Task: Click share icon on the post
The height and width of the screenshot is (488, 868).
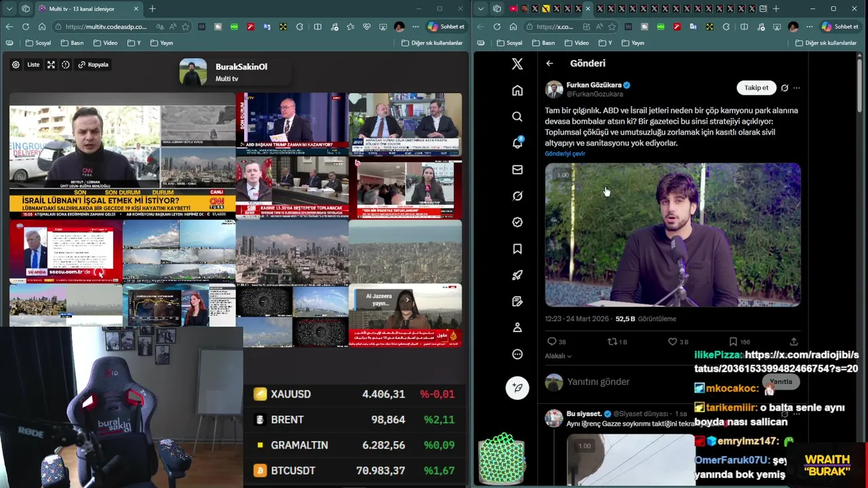Action: click(794, 342)
